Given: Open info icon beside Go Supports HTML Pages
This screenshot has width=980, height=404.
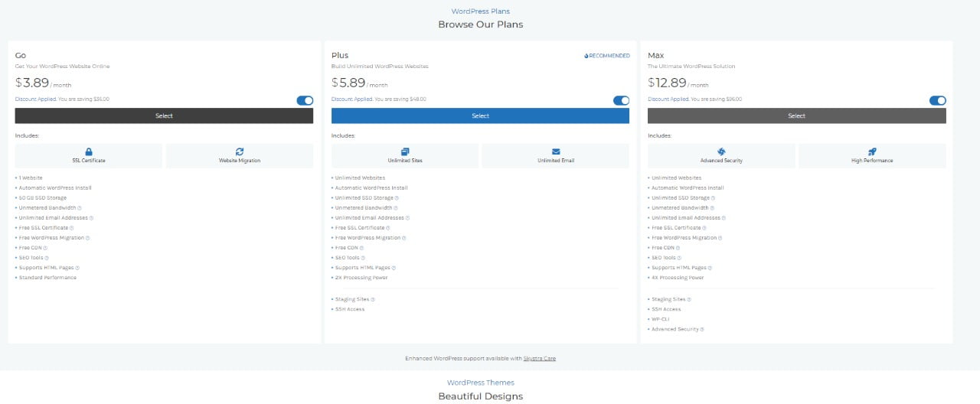Looking at the screenshot, I should click(77, 267).
